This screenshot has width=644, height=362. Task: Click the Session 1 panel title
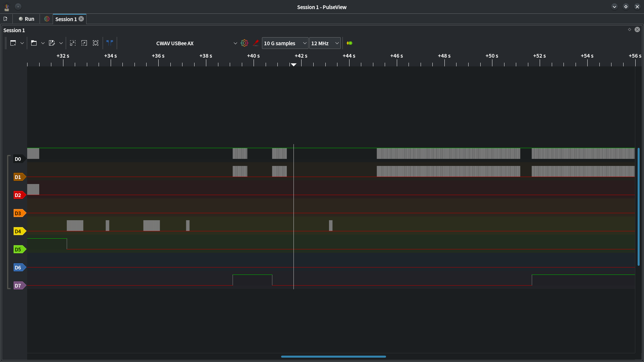(x=14, y=31)
